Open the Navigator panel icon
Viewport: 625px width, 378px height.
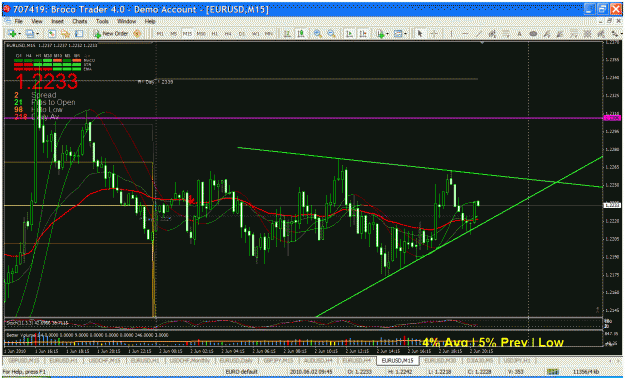tap(65, 34)
